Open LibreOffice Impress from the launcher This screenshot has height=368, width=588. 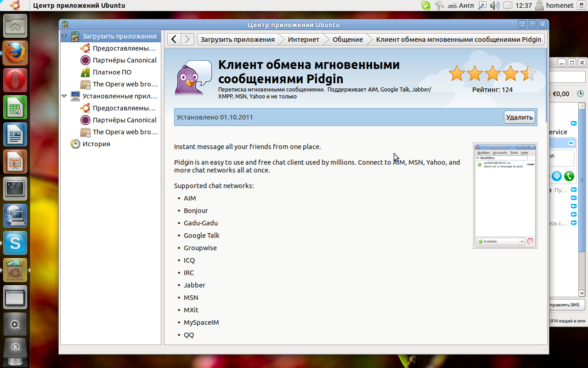pos(16,161)
